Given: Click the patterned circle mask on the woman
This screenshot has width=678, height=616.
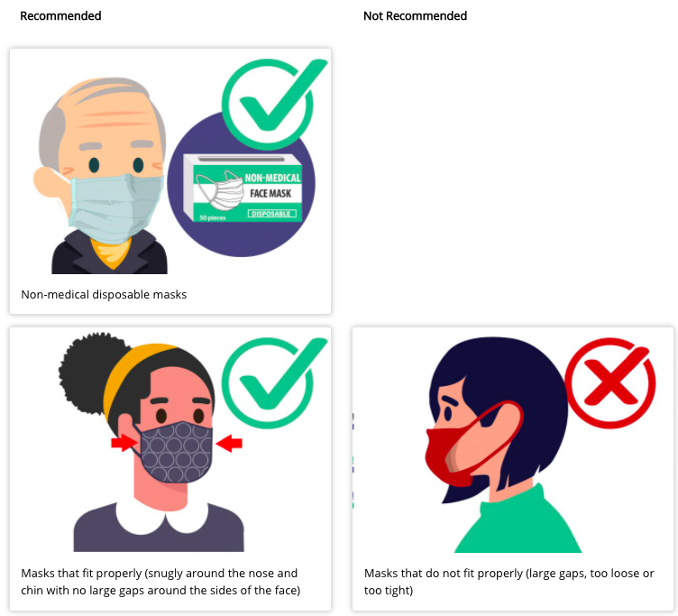Looking at the screenshot, I should click(x=175, y=453).
